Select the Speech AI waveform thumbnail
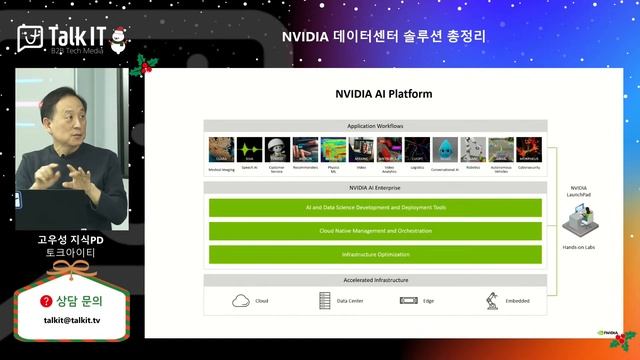The width and height of the screenshot is (640, 360). [x=249, y=149]
